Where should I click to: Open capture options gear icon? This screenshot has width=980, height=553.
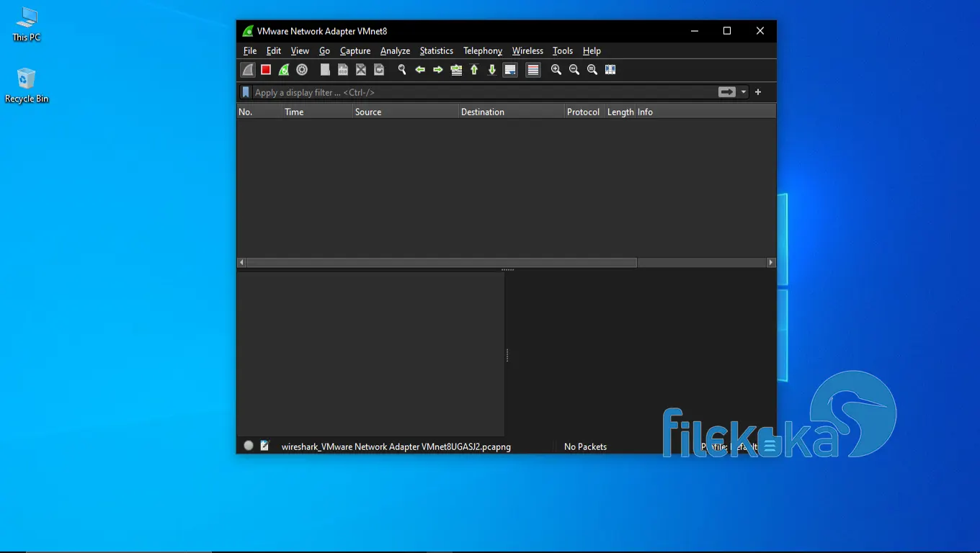[x=302, y=70]
